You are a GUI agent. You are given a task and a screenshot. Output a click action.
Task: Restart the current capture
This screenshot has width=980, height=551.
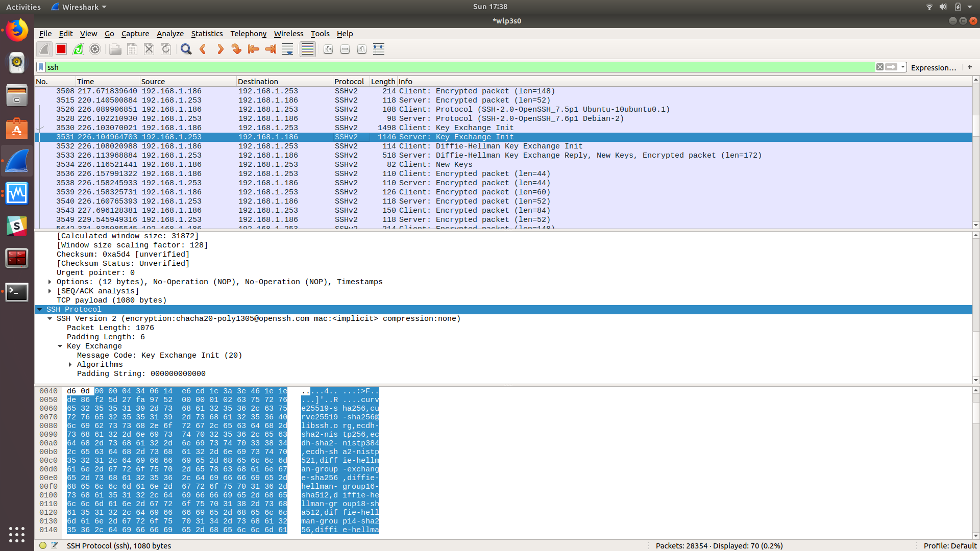(78, 49)
